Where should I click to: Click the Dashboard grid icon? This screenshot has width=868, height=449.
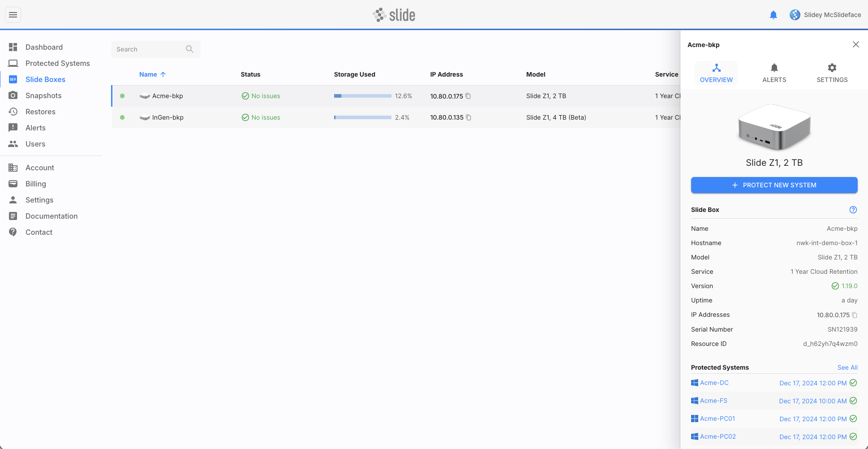[x=13, y=47]
